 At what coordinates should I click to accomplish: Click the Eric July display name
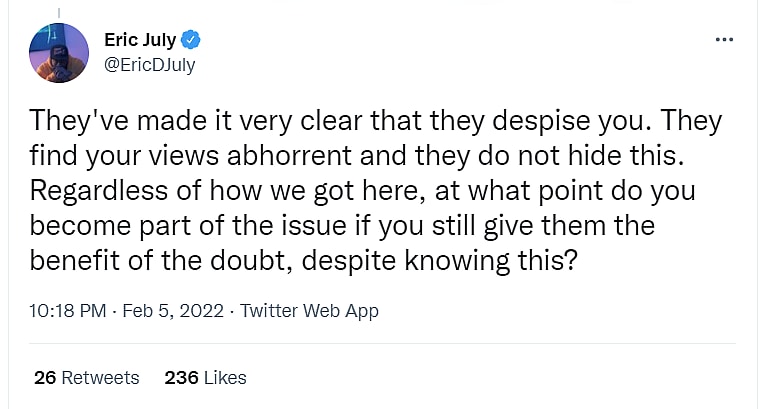(x=139, y=40)
